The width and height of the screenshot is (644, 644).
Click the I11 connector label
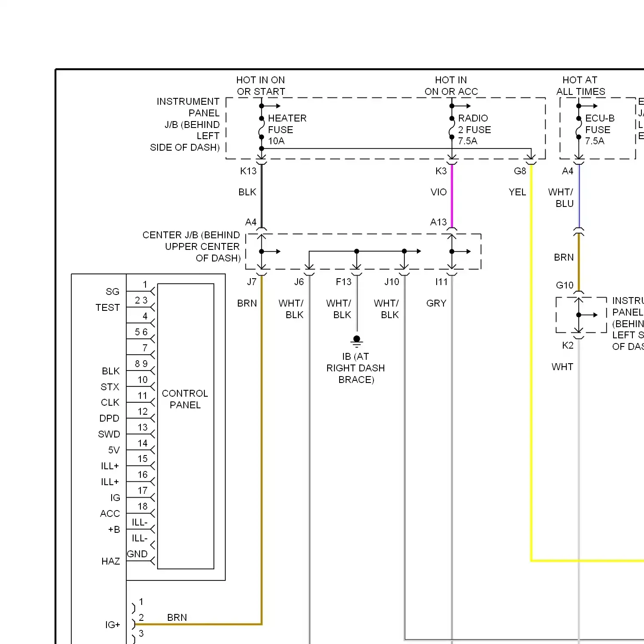(x=441, y=282)
